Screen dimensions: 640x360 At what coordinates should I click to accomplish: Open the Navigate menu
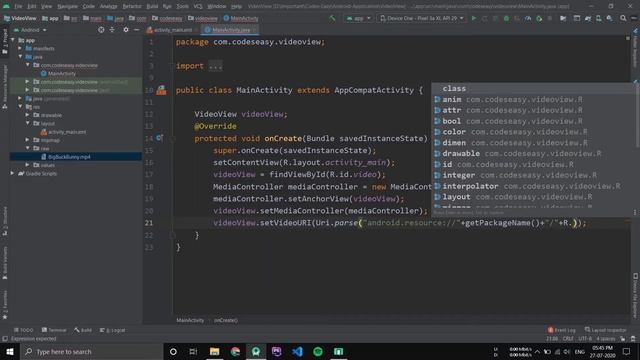click(67, 6)
